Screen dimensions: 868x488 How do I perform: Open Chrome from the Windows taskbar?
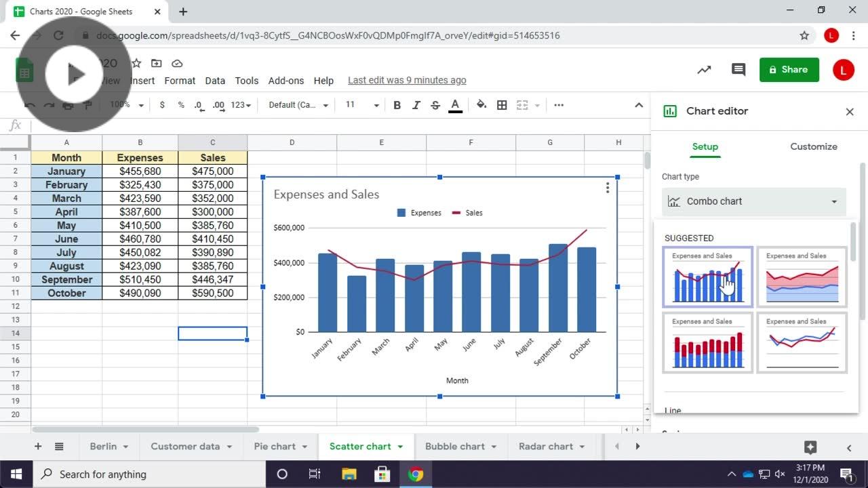point(416,474)
